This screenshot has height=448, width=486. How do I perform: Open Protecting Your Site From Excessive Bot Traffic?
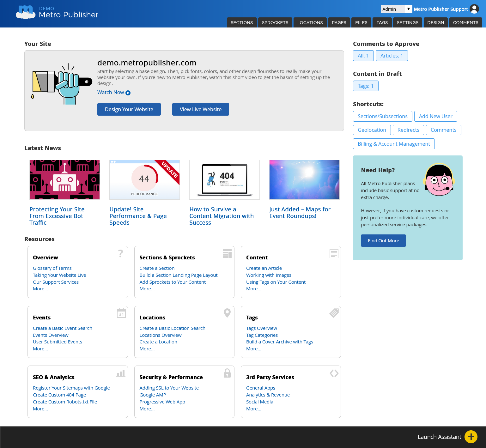57,216
